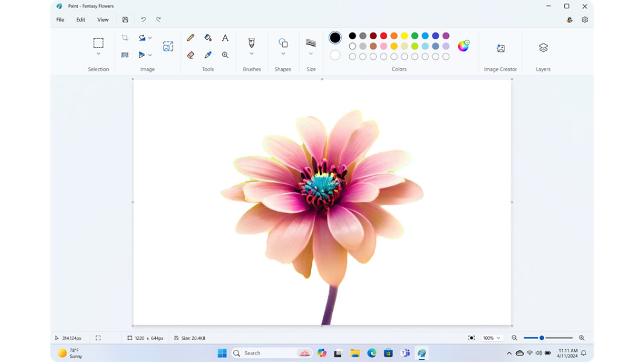Select the Pencil tool
The height and width of the screenshot is (362, 644).
(x=190, y=38)
